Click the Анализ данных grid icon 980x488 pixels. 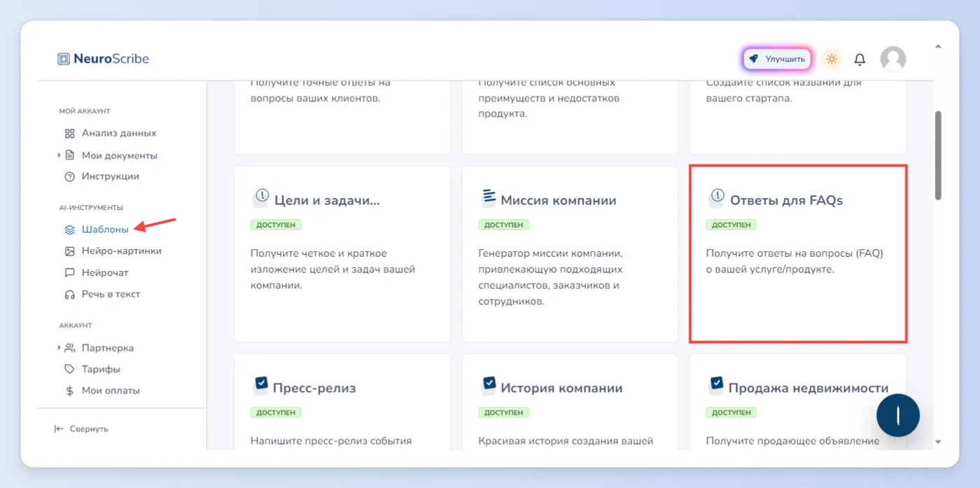pyautogui.click(x=69, y=133)
